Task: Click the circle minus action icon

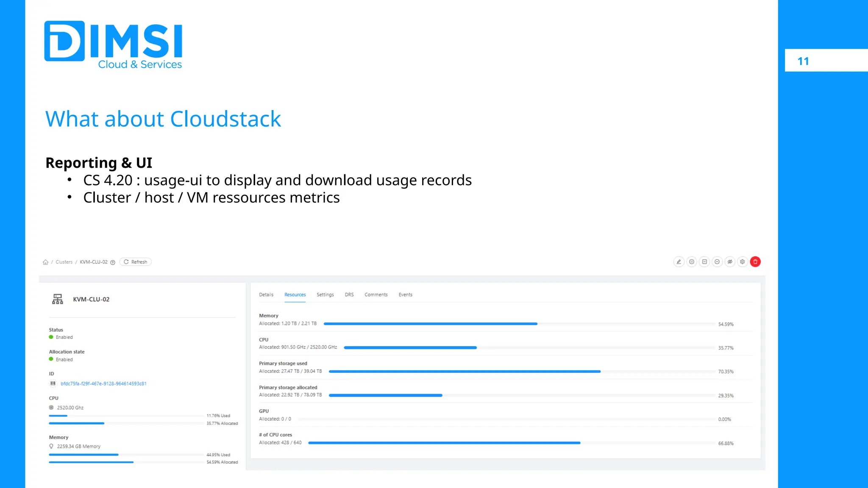Action: click(x=717, y=262)
